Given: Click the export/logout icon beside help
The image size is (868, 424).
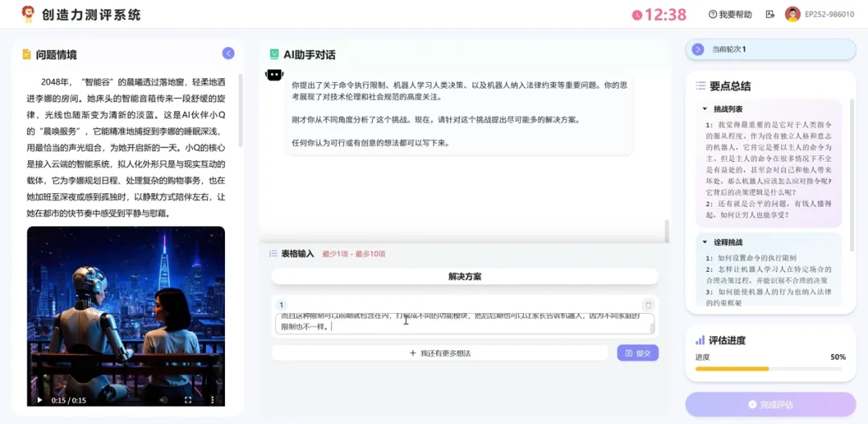Looking at the screenshot, I should click(770, 14).
